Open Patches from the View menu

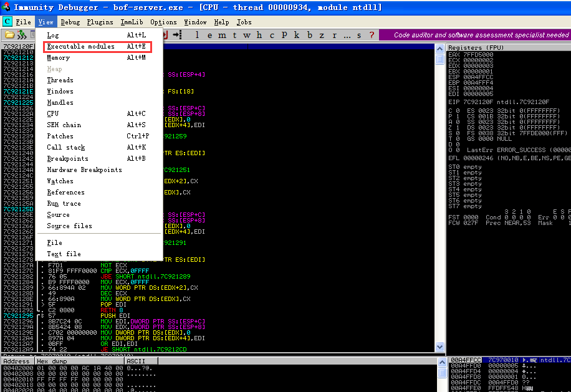pos(99,136)
